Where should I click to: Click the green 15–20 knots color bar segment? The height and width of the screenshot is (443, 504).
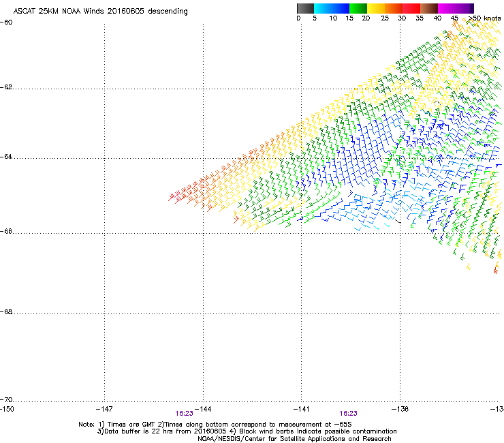coord(358,8)
